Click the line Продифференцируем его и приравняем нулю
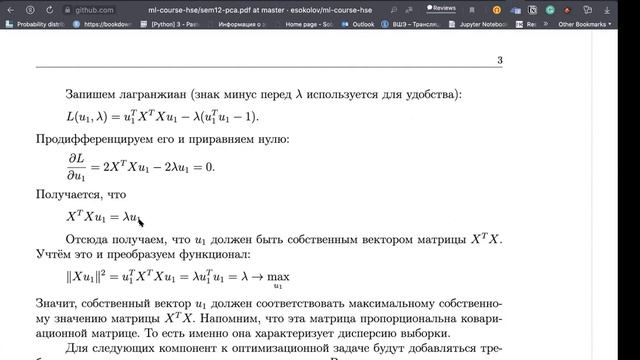This screenshot has width=640, height=360. point(162,139)
